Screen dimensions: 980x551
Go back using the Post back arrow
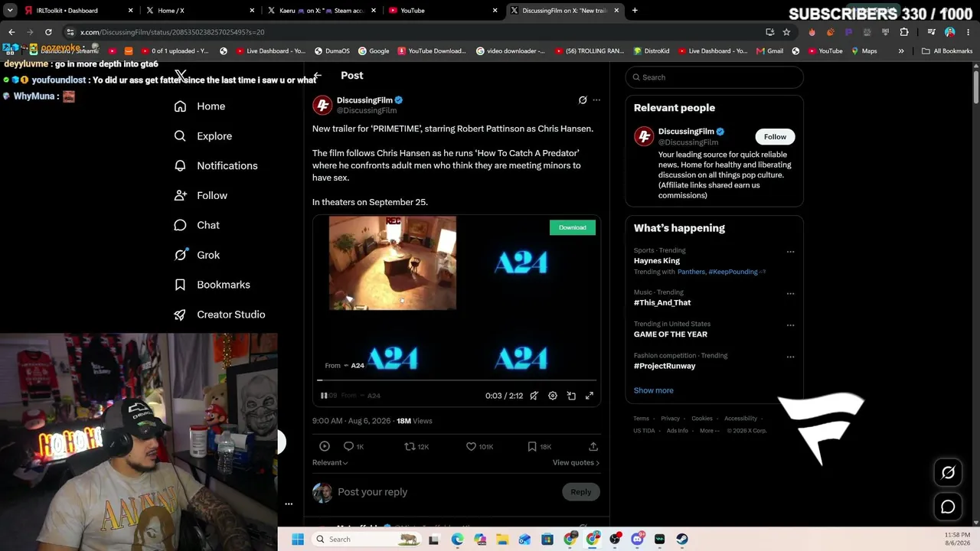point(318,76)
